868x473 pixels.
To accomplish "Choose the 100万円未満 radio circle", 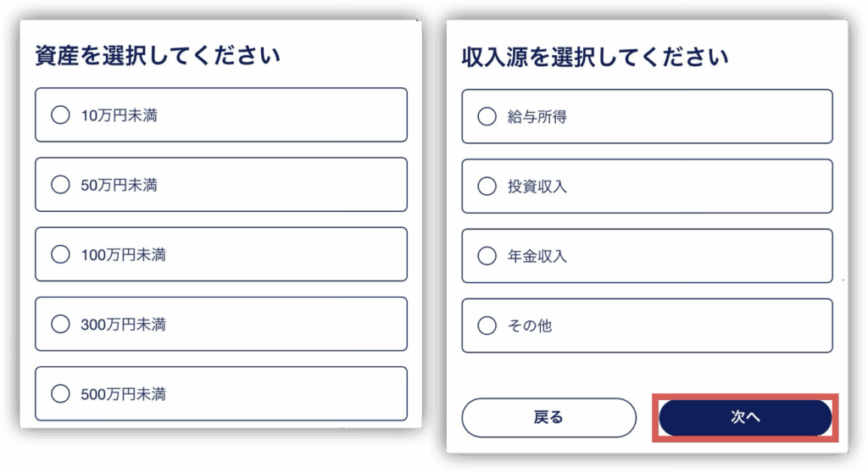I will (x=60, y=254).
